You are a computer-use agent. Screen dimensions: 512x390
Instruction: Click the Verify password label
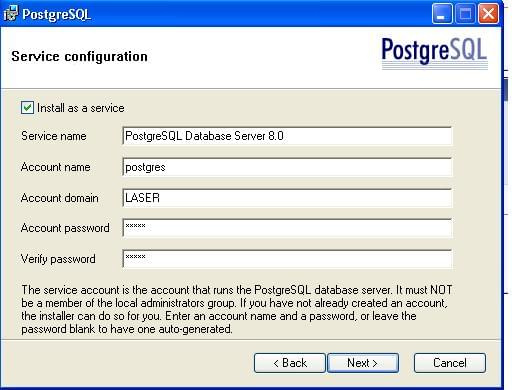(58, 259)
